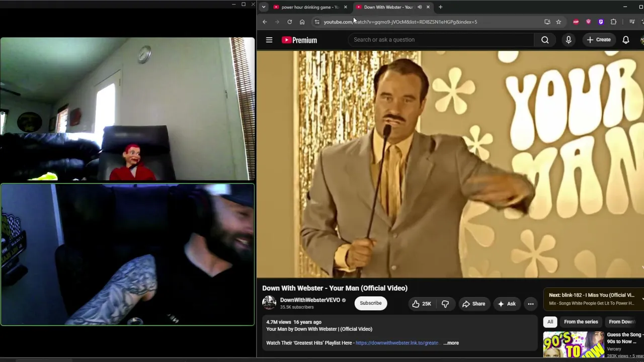The height and width of the screenshot is (362, 644).
Task: Submit search with the magnifier button
Action: (545, 40)
